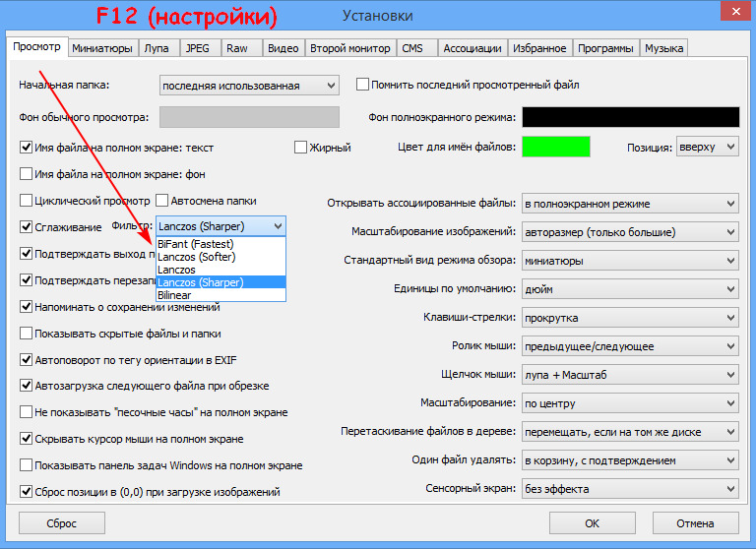Open the Клавиши-стрелки dropdown
The image size is (756, 549).
(x=630, y=318)
